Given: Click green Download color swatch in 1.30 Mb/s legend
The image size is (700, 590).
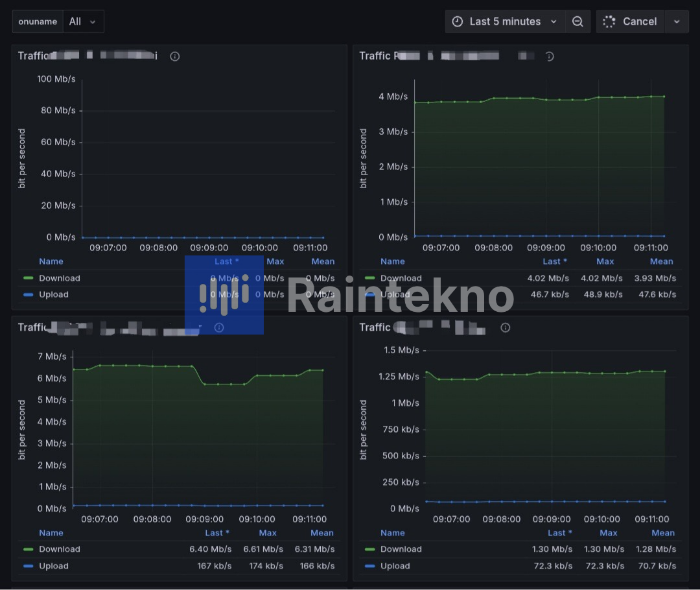Looking at the screenshot, I should [x=370, y=549].
